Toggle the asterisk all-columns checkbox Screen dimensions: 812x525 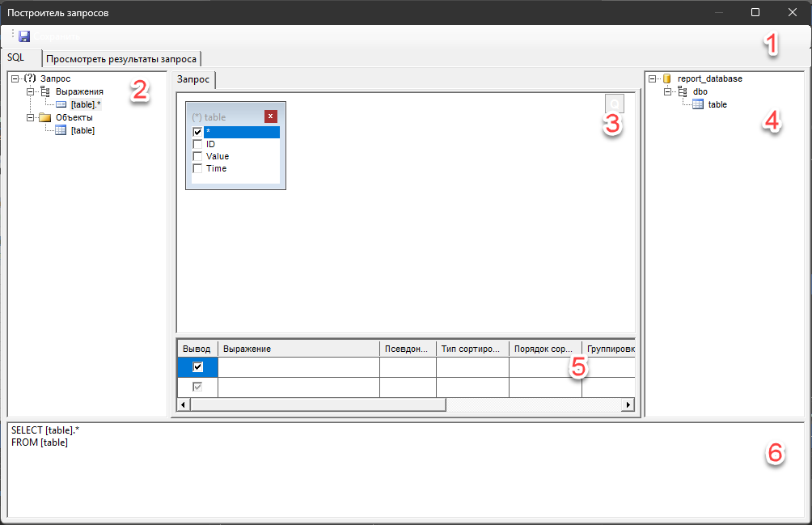(x=197, y=132)
